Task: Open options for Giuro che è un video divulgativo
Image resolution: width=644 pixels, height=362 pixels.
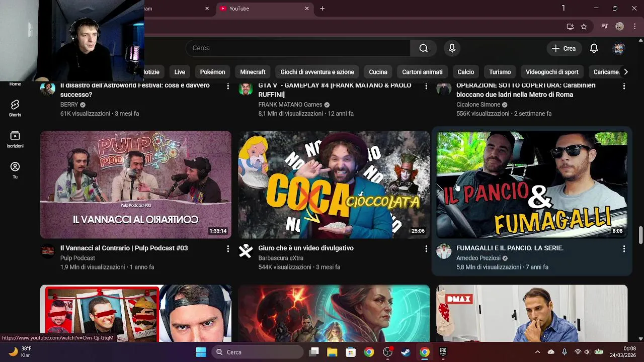Action: coord(426,249)
